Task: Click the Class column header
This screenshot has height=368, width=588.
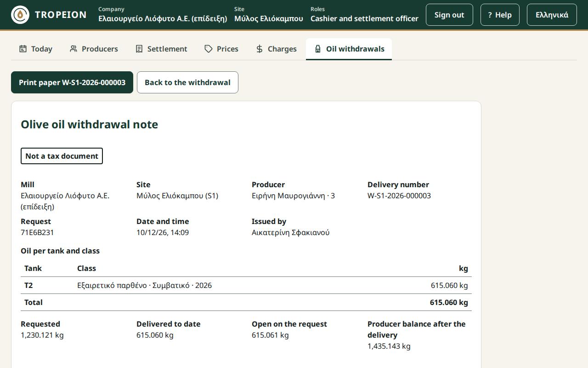Action: coord(86,268)
